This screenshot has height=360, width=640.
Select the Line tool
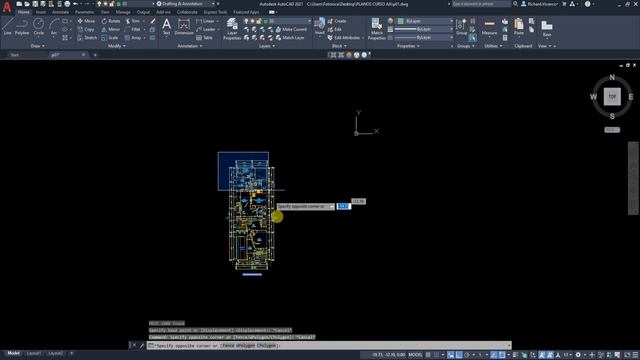click(7, 27)
